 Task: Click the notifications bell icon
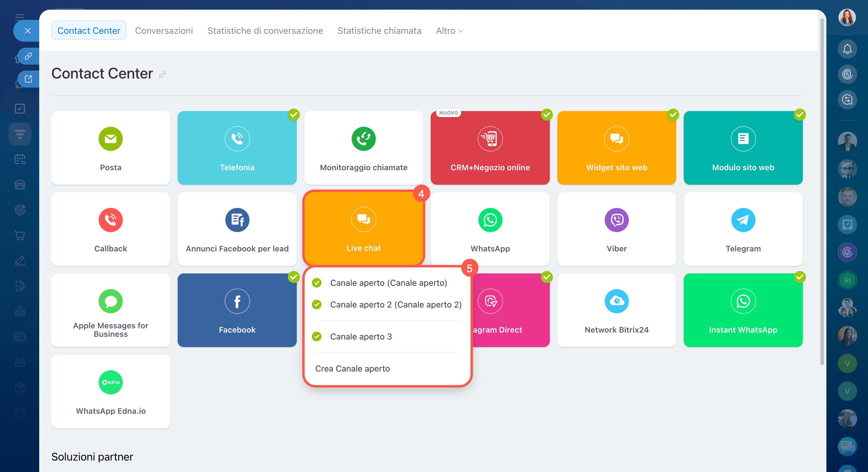click(847, 49)
